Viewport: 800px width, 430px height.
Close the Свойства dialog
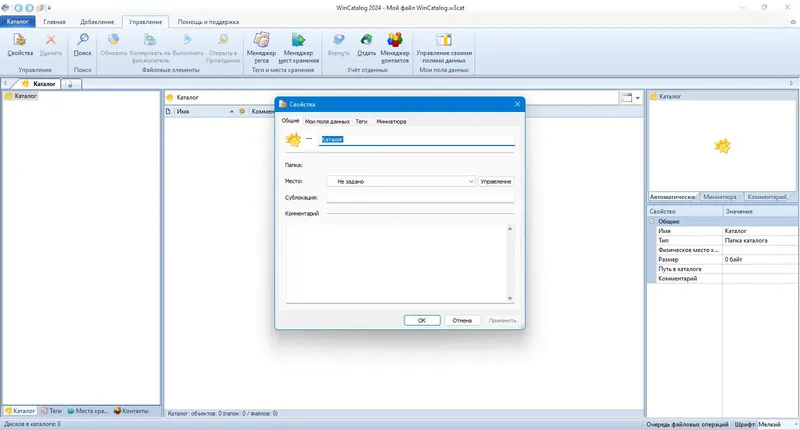tap(517, 104)
